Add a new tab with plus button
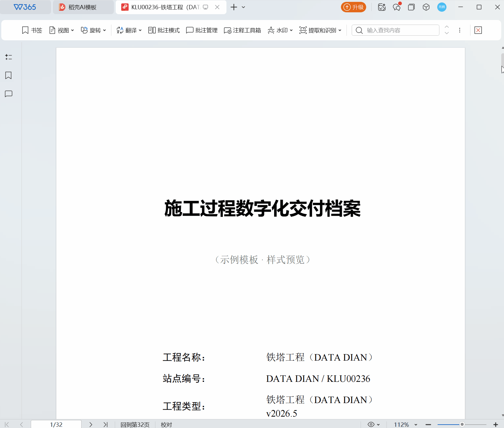 234,7
